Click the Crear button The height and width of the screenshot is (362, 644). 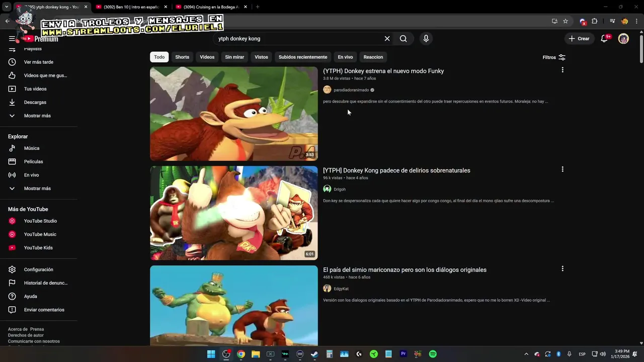579,39
